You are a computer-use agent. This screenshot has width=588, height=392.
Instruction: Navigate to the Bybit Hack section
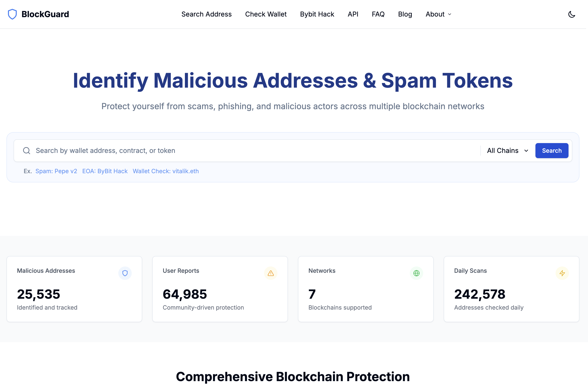(x=317, y=14)
